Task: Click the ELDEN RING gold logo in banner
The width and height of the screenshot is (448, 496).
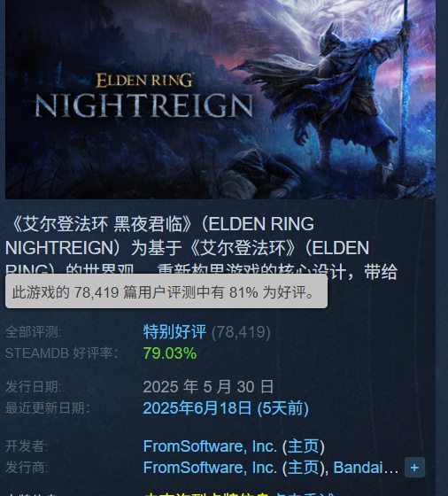Action: 144,80
